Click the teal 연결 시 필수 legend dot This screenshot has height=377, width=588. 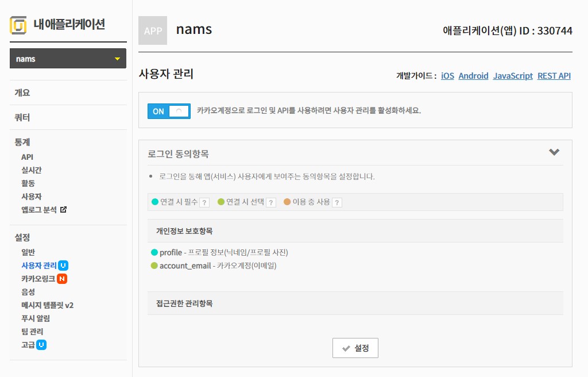pos(155,202)
